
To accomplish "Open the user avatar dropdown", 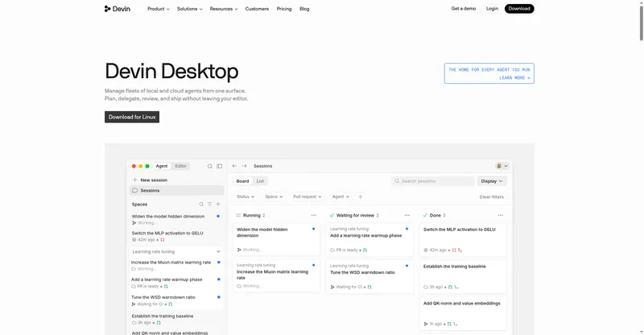I will pyautogui.click(x=502, y=166).
